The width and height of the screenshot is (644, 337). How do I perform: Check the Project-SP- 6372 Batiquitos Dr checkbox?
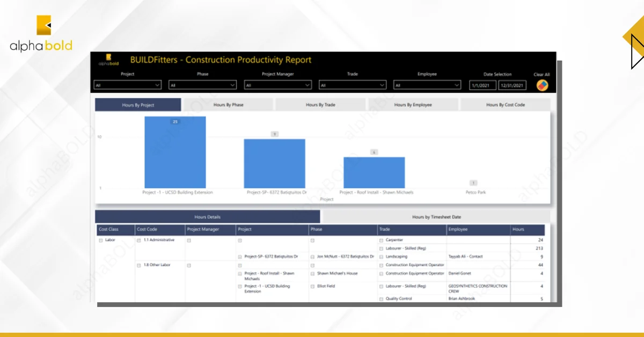(240, 257)
